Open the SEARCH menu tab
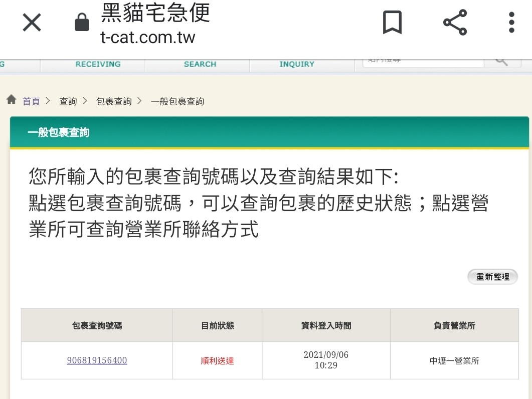532x399 pixels. pyautogui.click(x=200, y=64)
